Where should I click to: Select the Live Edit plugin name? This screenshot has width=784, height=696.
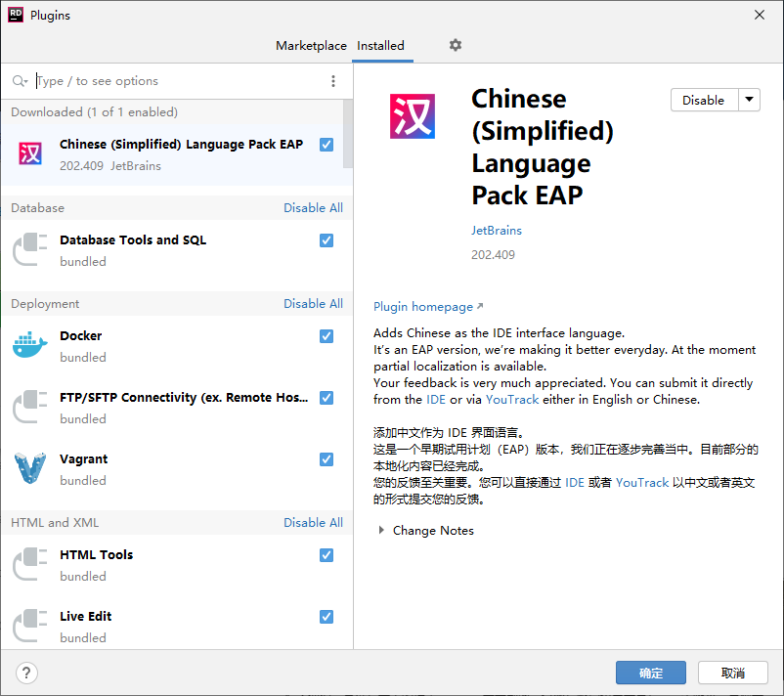pos(85,616)
